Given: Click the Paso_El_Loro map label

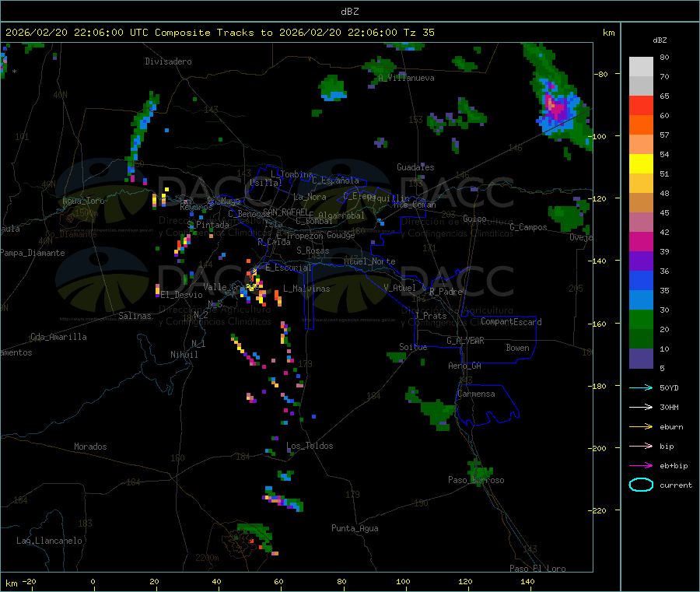Looking at the screenshot, I should [537, 569].
